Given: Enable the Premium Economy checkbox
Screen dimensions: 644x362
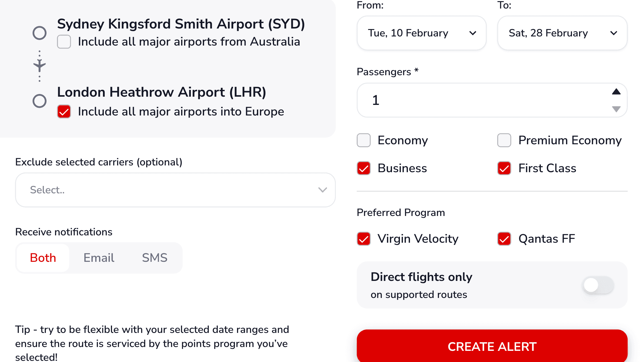Looking at the screenshot, I should 504,140.
